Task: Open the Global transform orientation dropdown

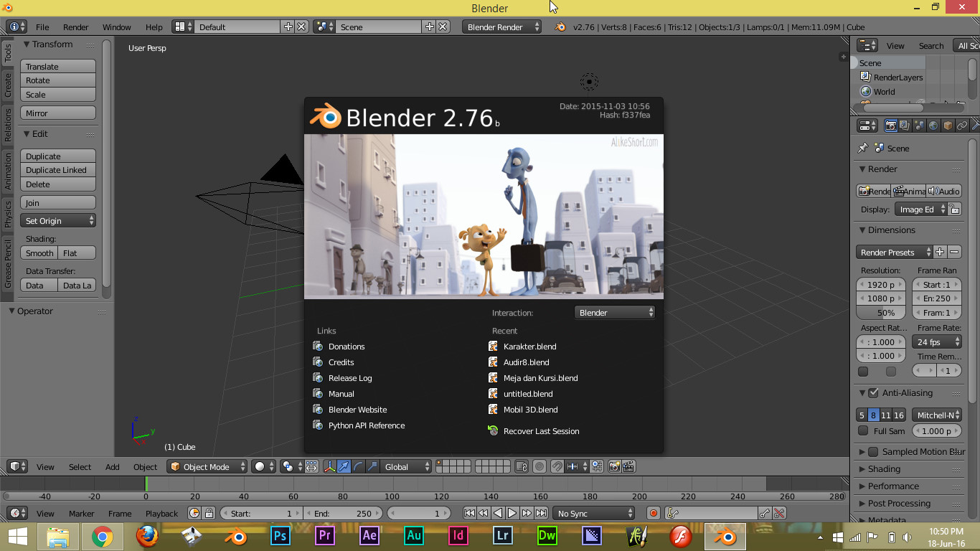Action: click(x=406, y=466)
